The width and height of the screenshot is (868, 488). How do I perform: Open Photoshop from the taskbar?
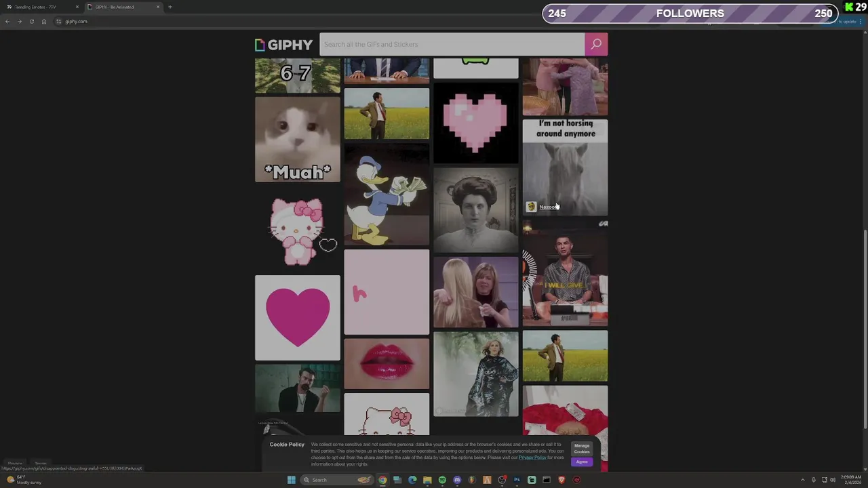[517, 480]
